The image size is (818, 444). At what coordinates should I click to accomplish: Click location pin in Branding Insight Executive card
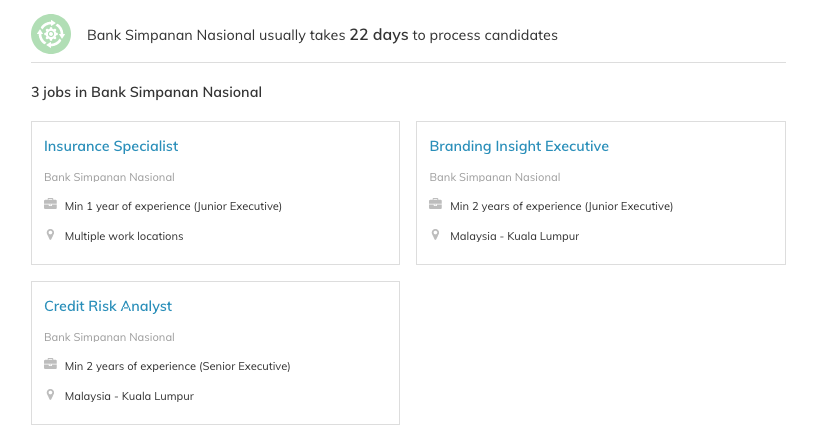(435, 235)
